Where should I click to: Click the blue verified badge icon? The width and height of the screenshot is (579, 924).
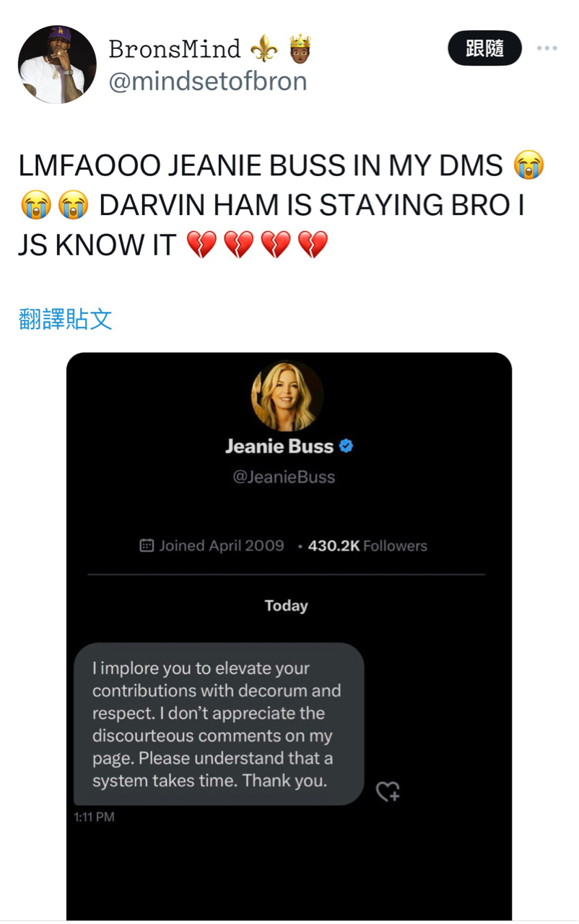pos(346,446)
